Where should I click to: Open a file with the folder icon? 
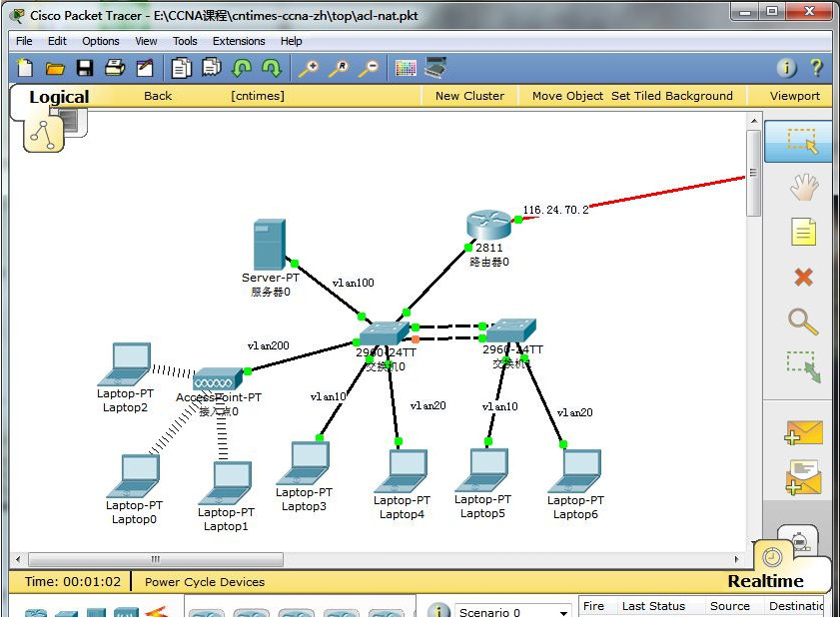point(55,69)
